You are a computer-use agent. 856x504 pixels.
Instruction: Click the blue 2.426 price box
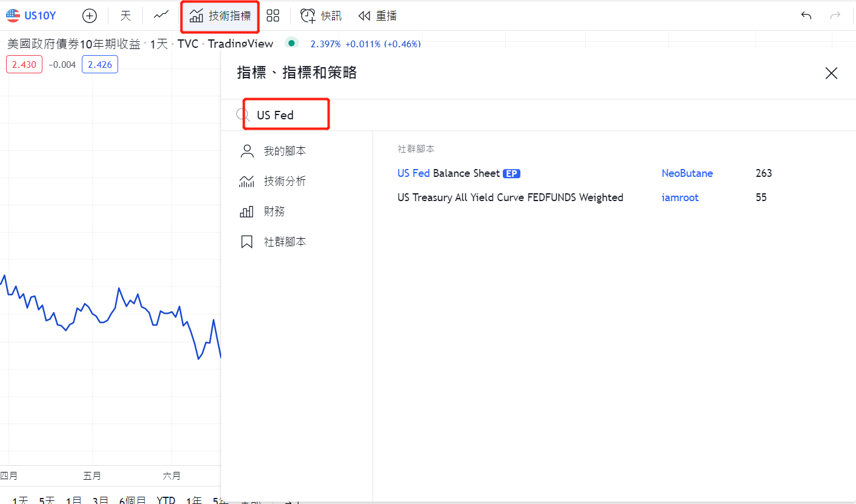(x=100, y=64)
